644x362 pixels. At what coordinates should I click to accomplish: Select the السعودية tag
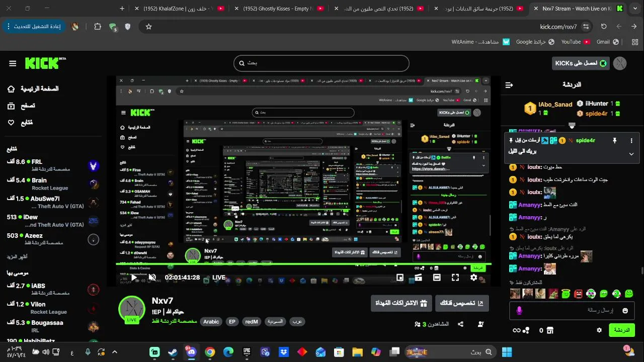point(275,322)
